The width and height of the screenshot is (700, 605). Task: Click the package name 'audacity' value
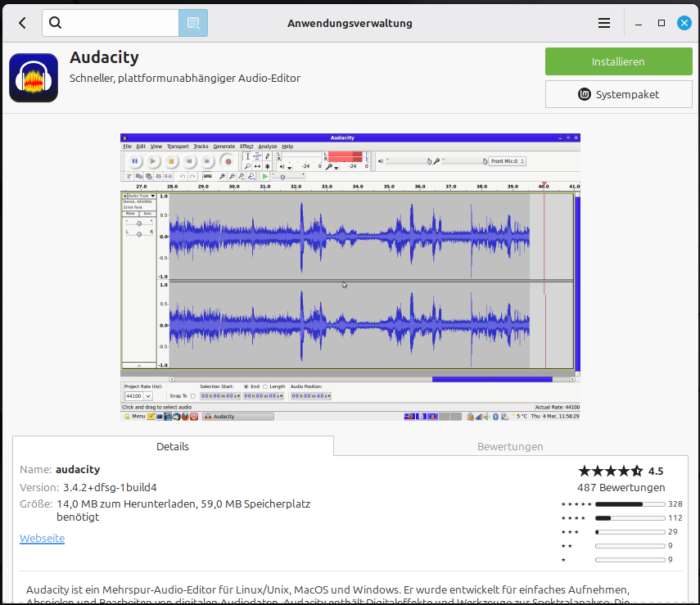[x=78, y=470]
